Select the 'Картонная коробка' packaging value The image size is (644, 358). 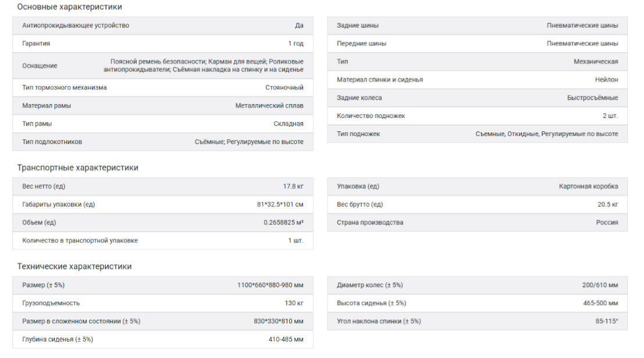(589, 187)
